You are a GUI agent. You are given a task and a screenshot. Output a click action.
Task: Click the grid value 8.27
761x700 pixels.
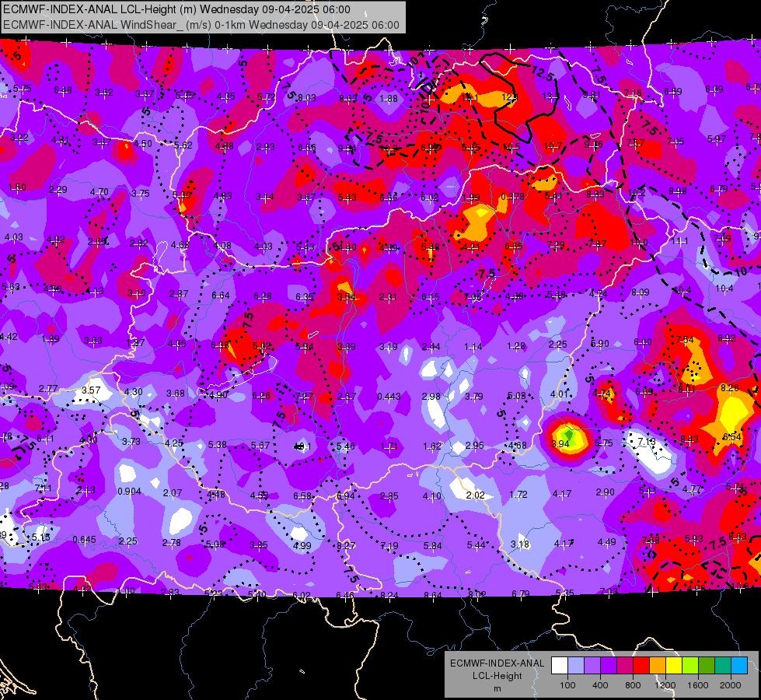(x=346, y=545)
